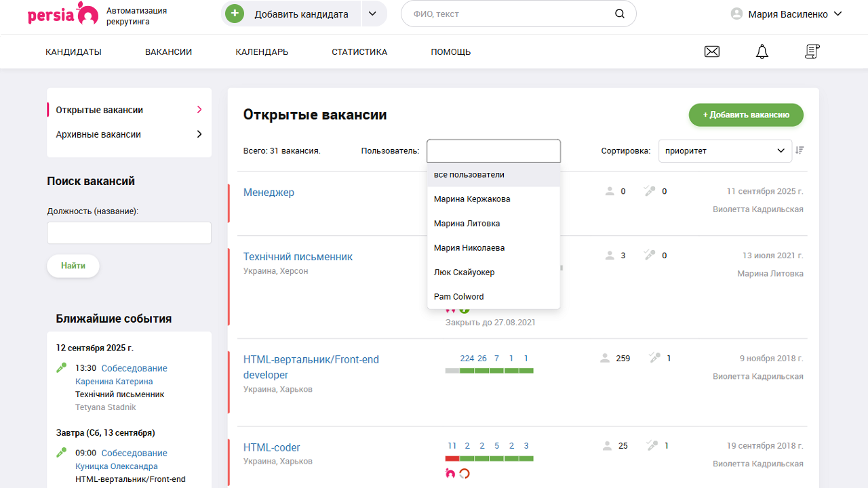This screenshot has height=488, width=868.
Task: Open notifications via the bell icon
Action: tap(762, 51)
